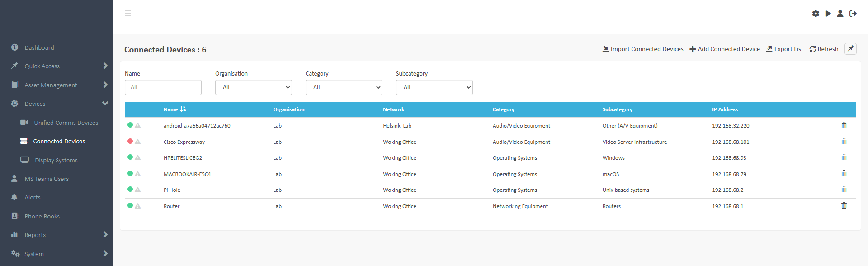Delete Pi Hole with trash icon
The height and width of the screenshot is (266, 868).
(844, 190)
